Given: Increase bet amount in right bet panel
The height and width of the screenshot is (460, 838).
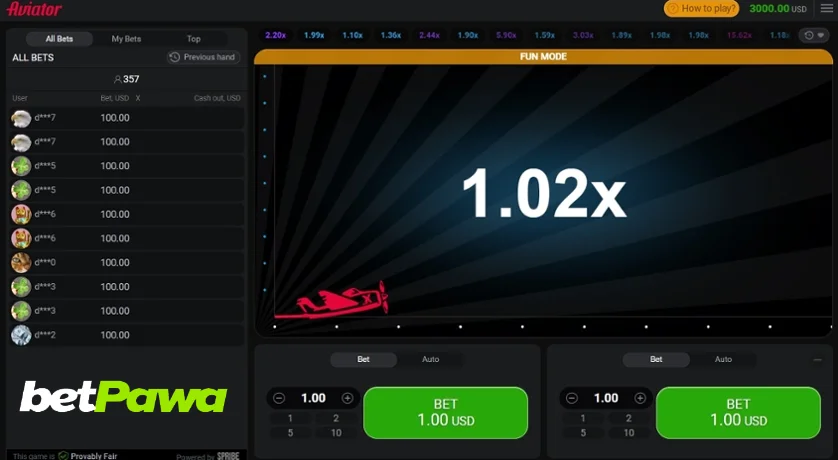Looking at the screenshot, I should pos(640,398).
